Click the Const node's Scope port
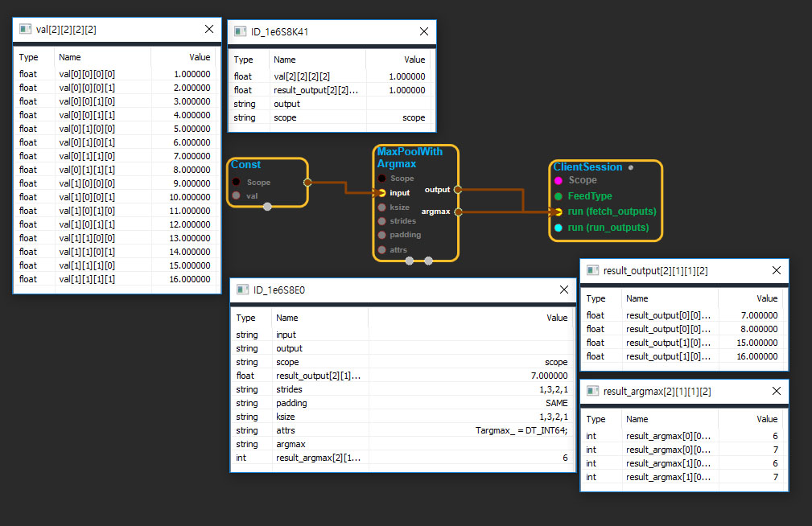This screenshot has height=526, width=812. pos(236,183)
